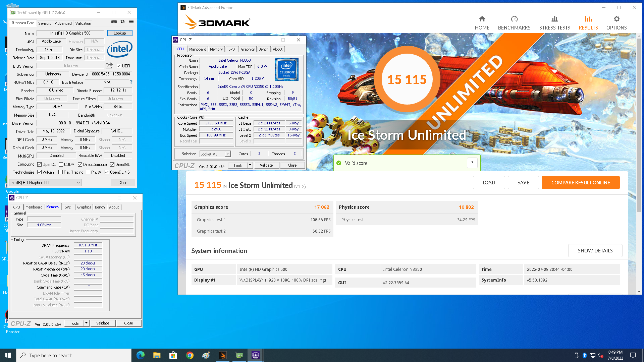Open 3DMark Stress Tests section
The width and height of the screenshot is (644, 362).
pos(554,23)
